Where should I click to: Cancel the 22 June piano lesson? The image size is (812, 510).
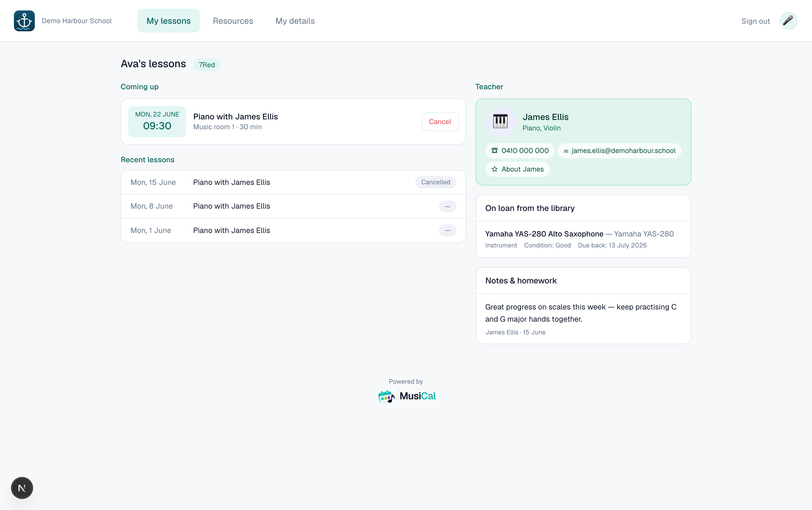(440, 122)
